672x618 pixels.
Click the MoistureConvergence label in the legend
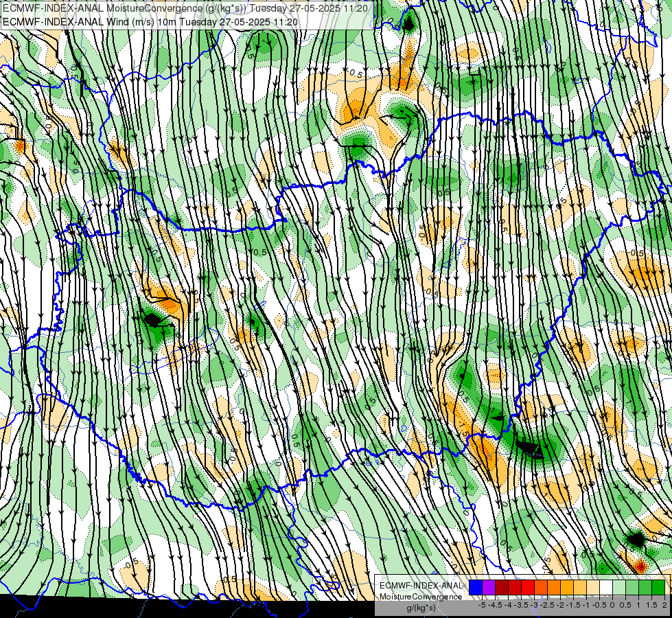(421, 597)
